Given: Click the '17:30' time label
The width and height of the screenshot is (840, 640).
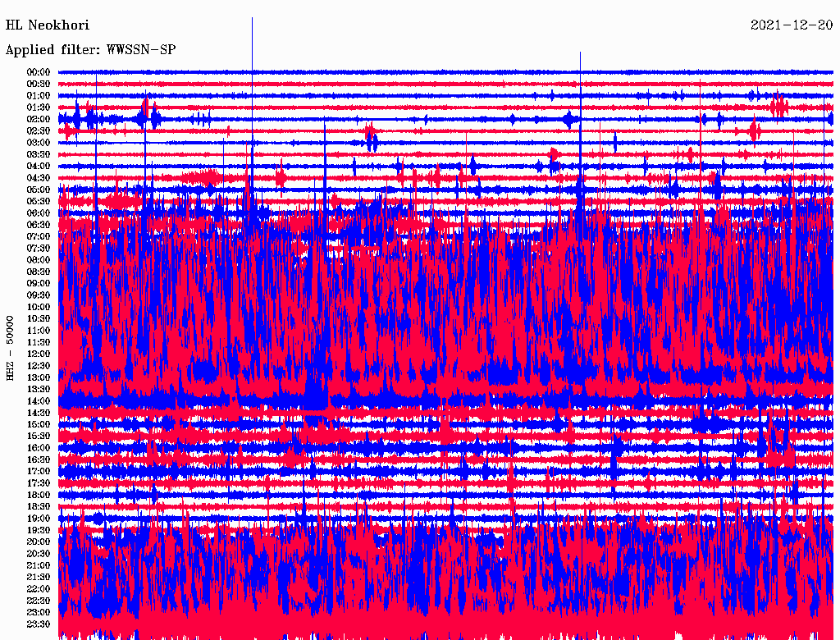Looking at the screenshot, I should (39, 483).
